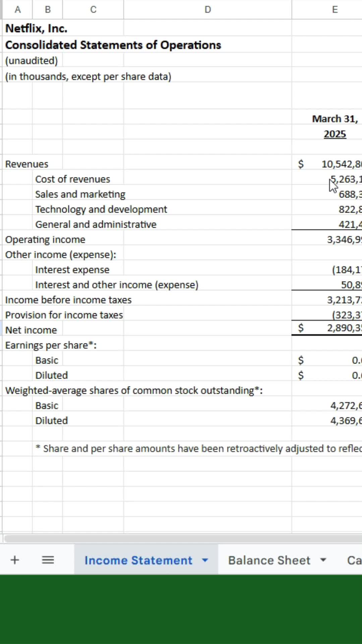Switch to the Income Statement tab

[x=138, y=560]
